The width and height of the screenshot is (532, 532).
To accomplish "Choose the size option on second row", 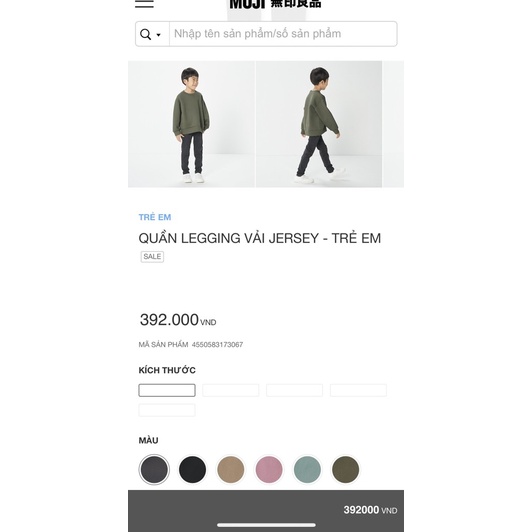I will tap(167, 410).
